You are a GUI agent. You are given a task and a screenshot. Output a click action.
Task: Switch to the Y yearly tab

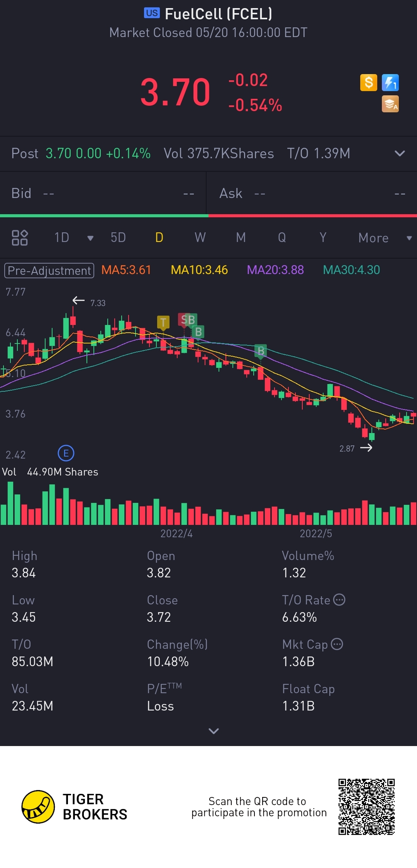coord(323,237)
